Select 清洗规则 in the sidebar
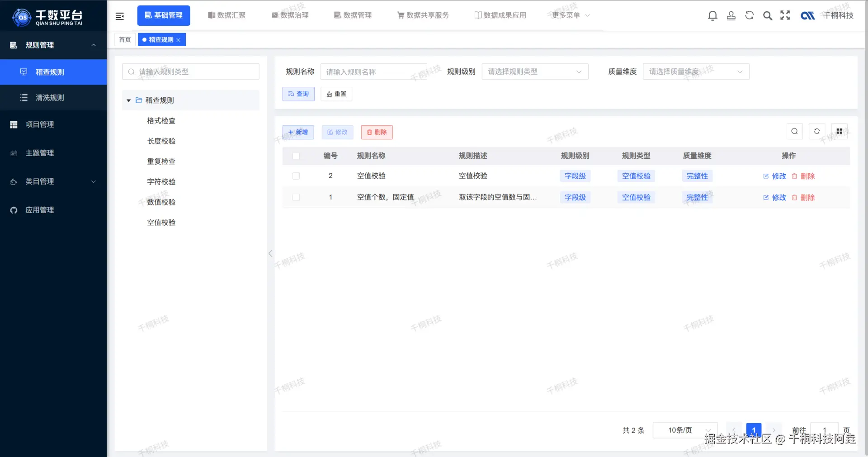Image resolution: width=868 pixels, height=457 pixels. (53, 98)
